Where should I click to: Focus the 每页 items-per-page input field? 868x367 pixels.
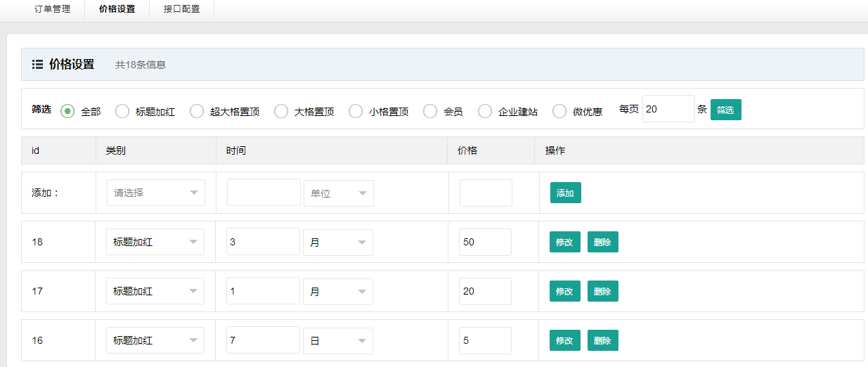point(668,109)
